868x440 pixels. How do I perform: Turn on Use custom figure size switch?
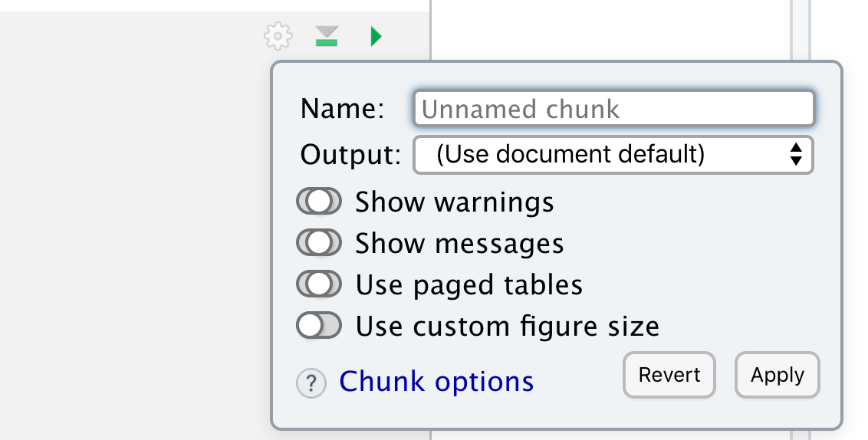pyautogui.click(x=319, y=326)
